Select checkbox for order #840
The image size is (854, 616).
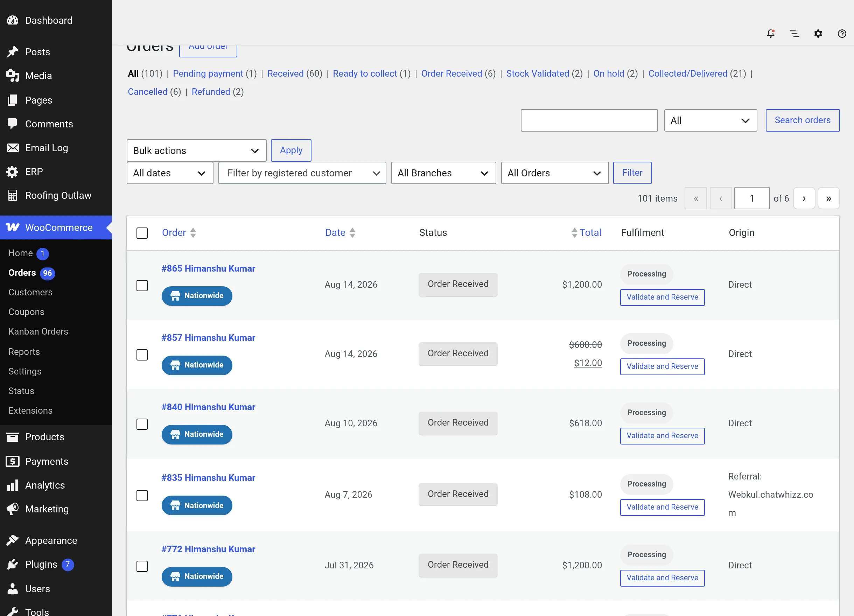[x=142, y=424]
